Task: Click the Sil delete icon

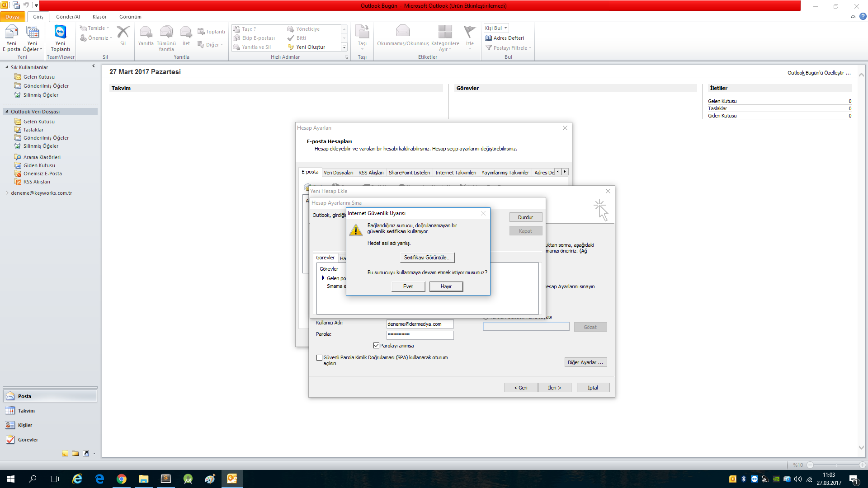Action: (123, 36)
